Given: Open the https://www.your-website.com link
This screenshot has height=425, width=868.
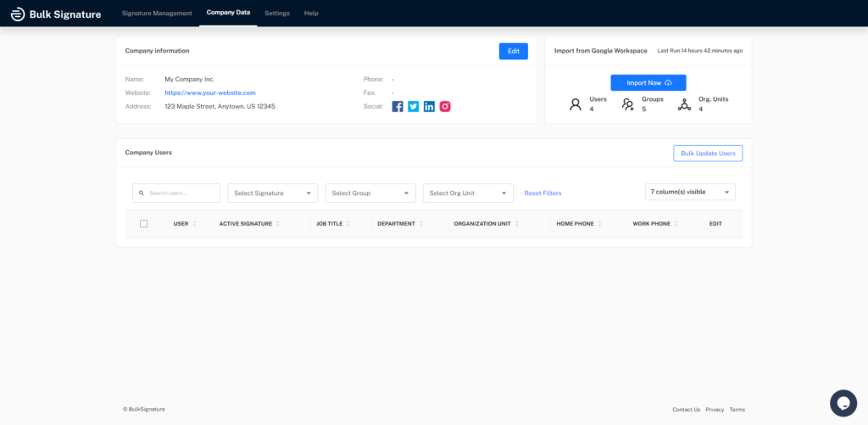Looking at the screenshot, I should pyautogui.click(x=210, y=92).
